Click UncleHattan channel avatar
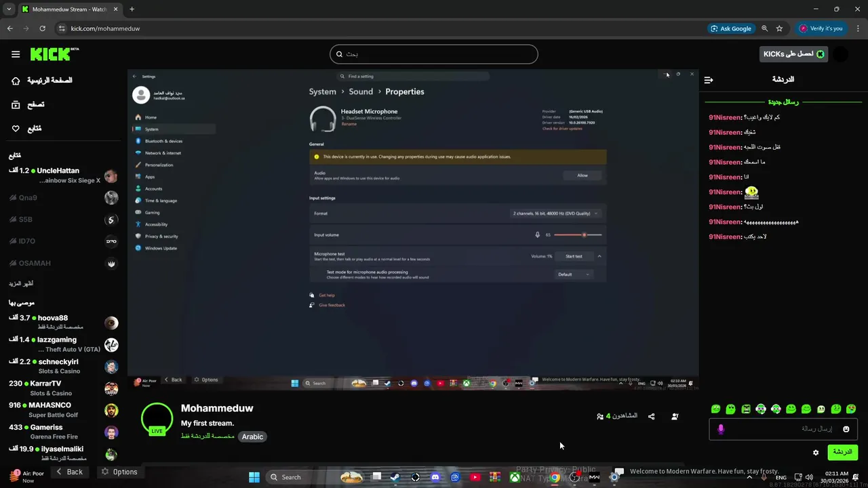The width and height of the screenshot is (868, 488). (x=111, y=176)
